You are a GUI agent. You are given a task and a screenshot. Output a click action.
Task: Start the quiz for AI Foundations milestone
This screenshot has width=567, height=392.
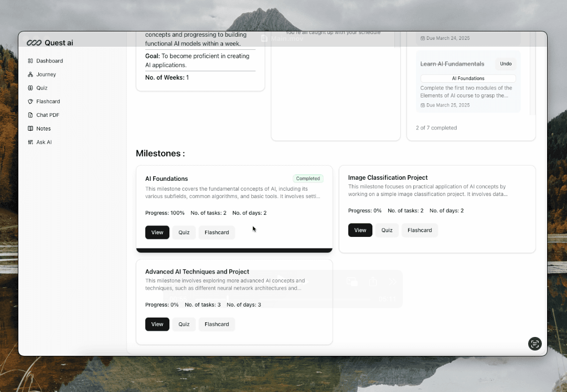click(184, 232)
